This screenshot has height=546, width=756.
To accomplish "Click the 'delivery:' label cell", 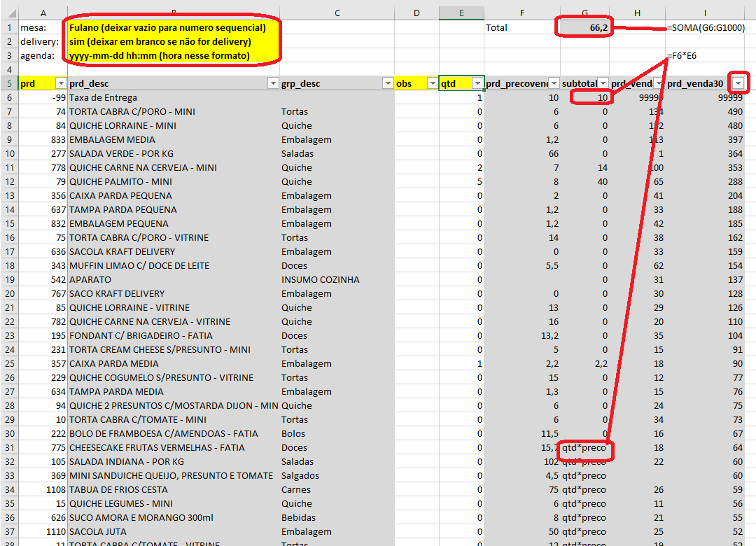I will [43, 41].
